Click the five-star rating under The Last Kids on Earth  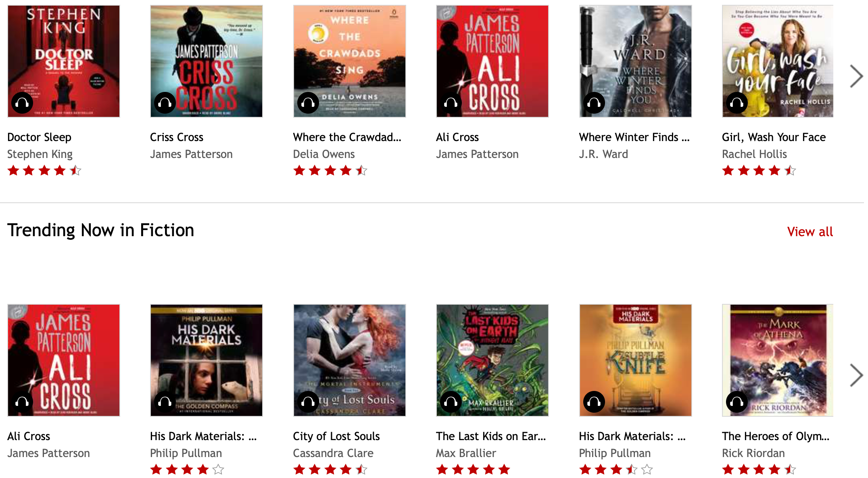click(473, 470)
